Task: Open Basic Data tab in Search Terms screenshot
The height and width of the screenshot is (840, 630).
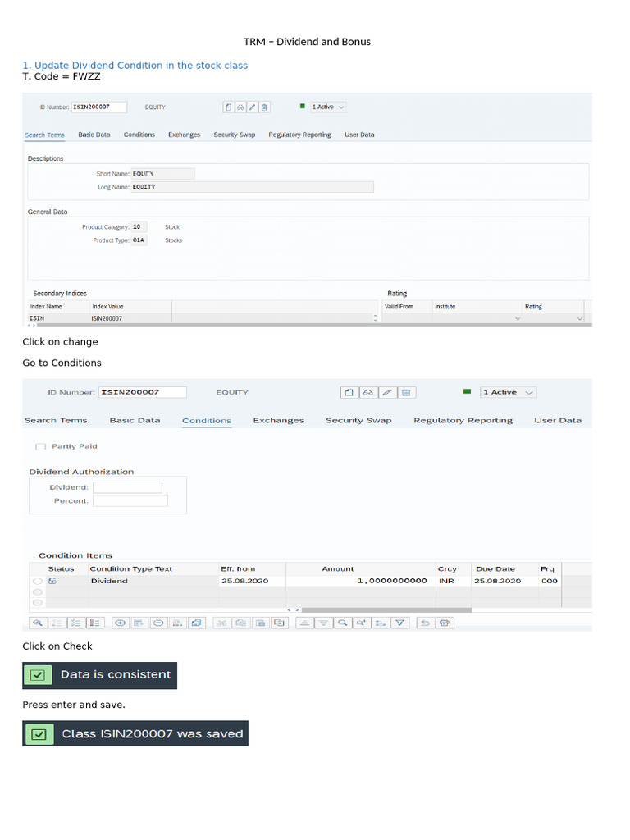Action: pyautogui.click(x=94, y=135)
